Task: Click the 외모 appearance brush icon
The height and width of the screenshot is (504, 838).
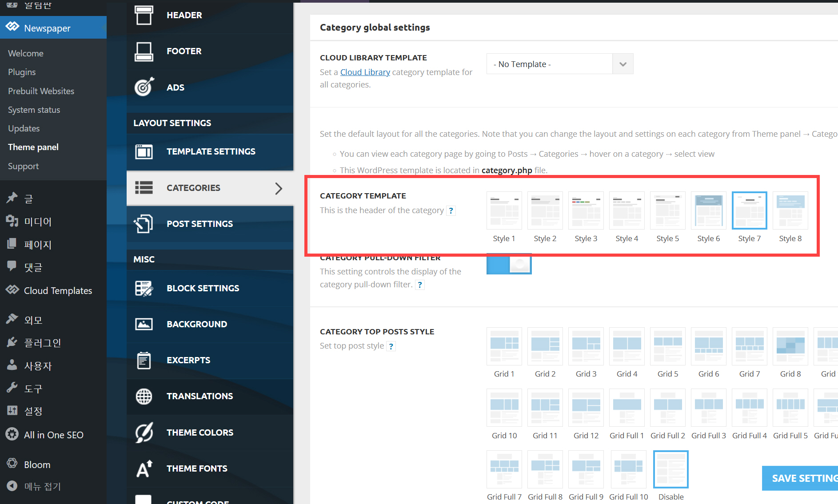Action: tap(12, 319)
